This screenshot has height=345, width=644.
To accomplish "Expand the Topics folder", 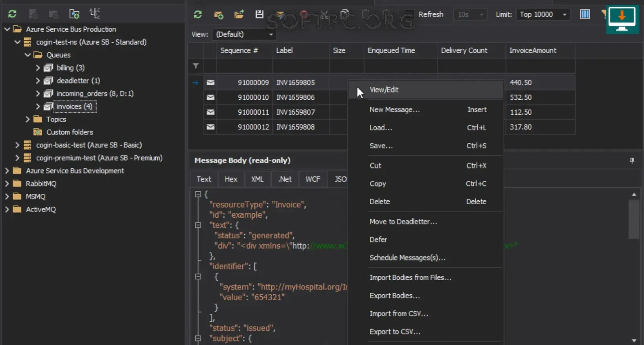I will click(27, 119).
